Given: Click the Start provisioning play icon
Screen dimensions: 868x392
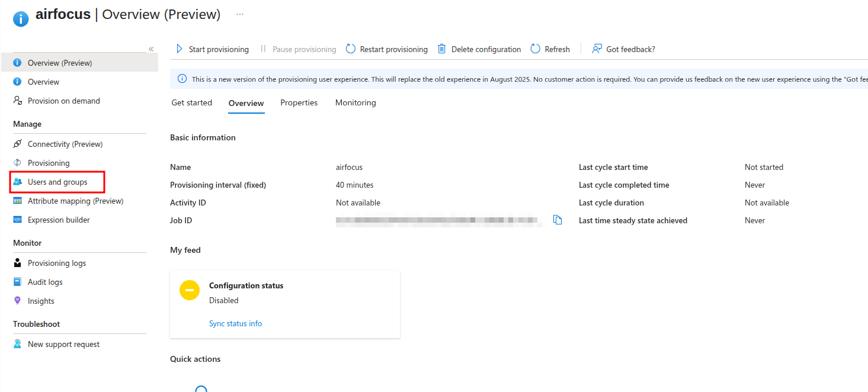Looking at the screenshot, I should [x=180, y=49].
